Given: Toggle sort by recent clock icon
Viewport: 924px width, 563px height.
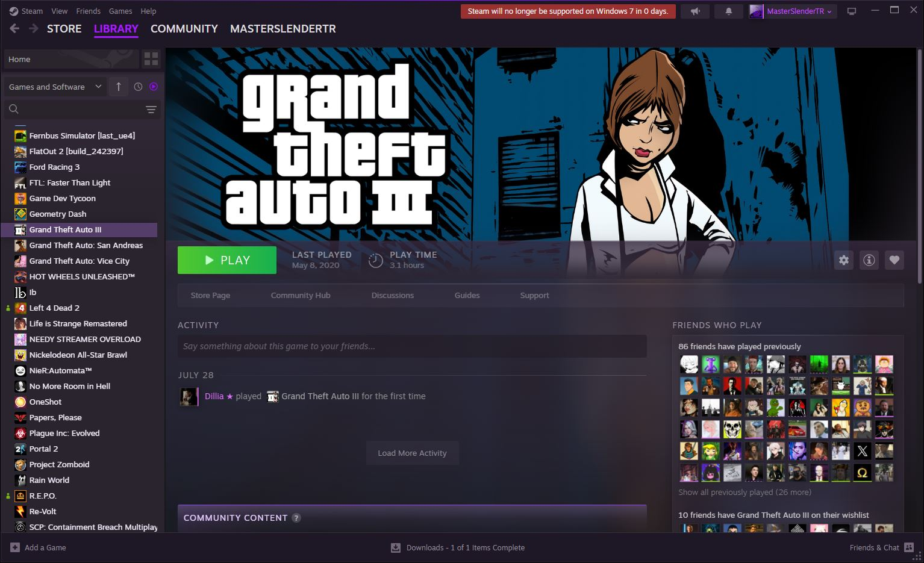Looking at the screenshot, I should tap(138, 87).
